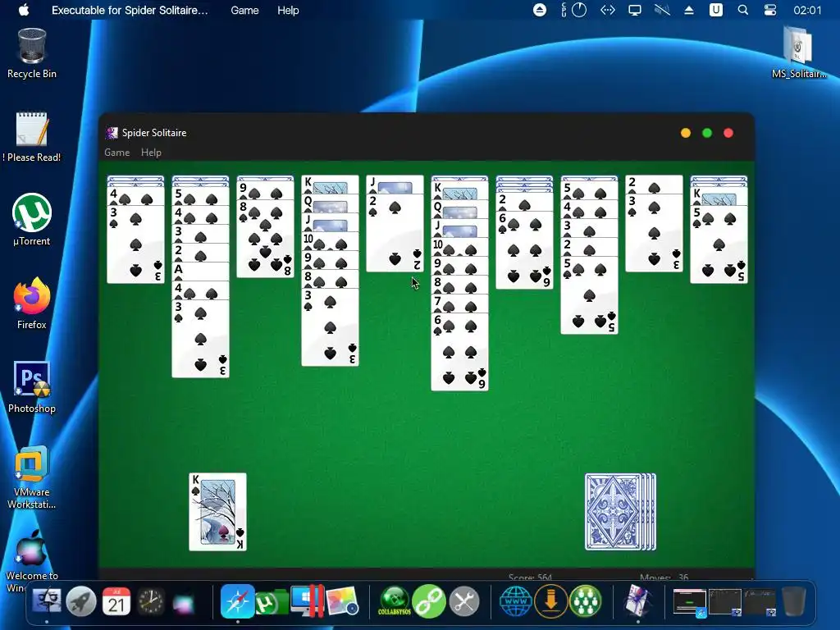
Task: Select the King of spades in column four
Action: tap(330, 185)
